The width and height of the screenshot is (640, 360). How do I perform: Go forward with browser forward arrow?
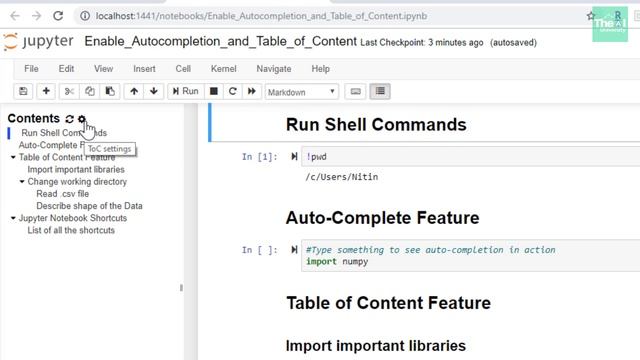tap(37, 16)
